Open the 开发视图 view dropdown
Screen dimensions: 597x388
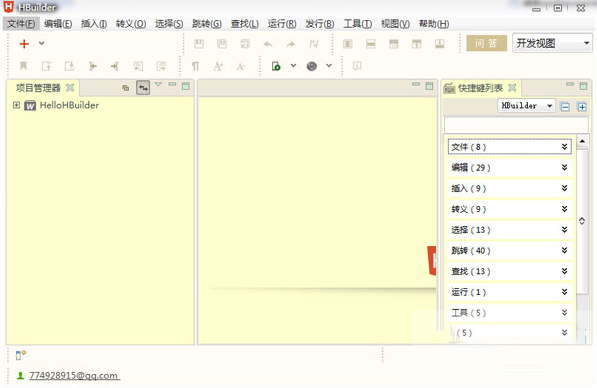click(552, 43)
